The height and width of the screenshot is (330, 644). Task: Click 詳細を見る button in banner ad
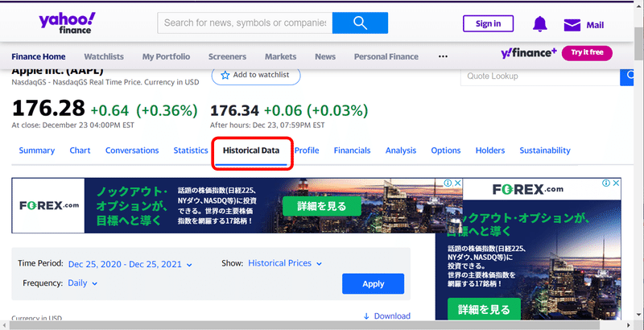tap(321, 206)
